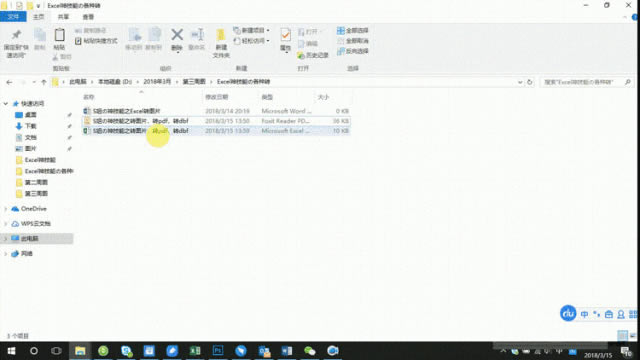
Task: Open Task View on taskbar
Action: (x=56, y=351)
